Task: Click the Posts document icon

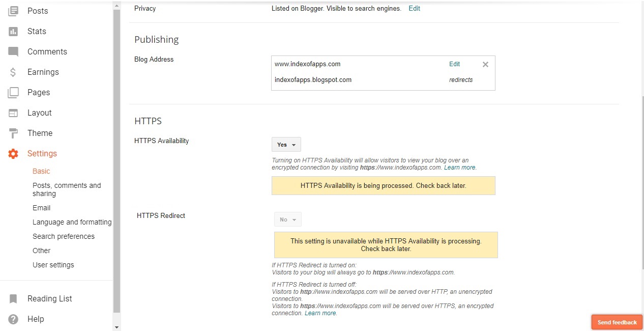Action: (x=13, y=11)
